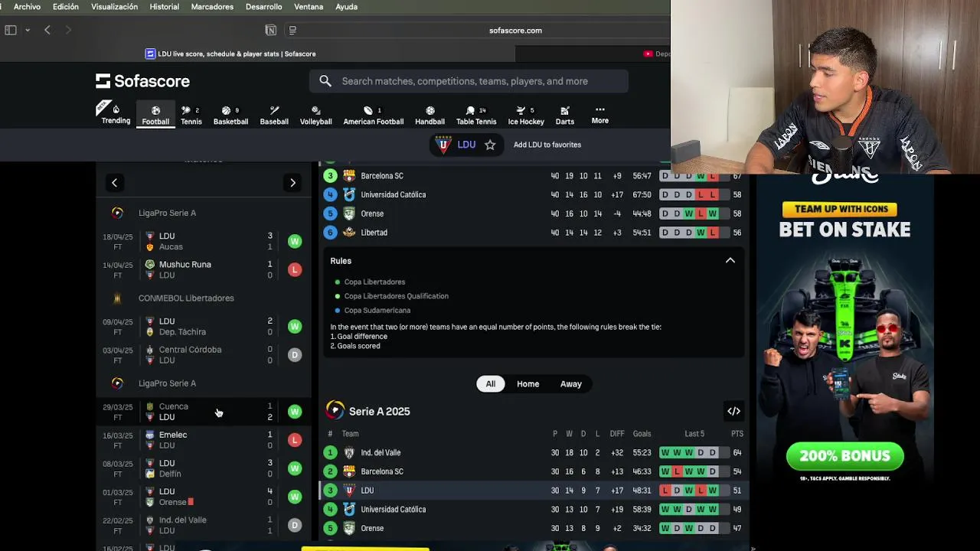Open the Darts sport section
Viewport: 980px width, 551px height.
[x=564, y=116]
